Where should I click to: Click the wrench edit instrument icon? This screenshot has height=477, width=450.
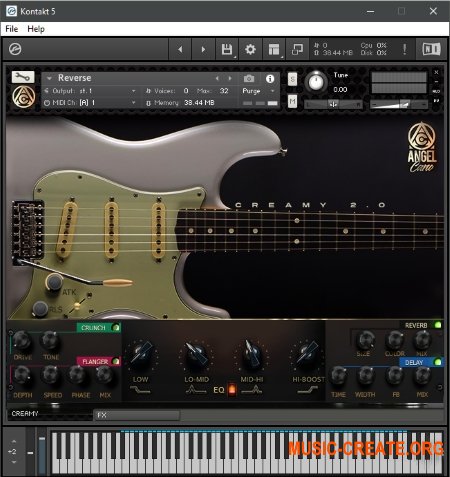tap(23, 77)
